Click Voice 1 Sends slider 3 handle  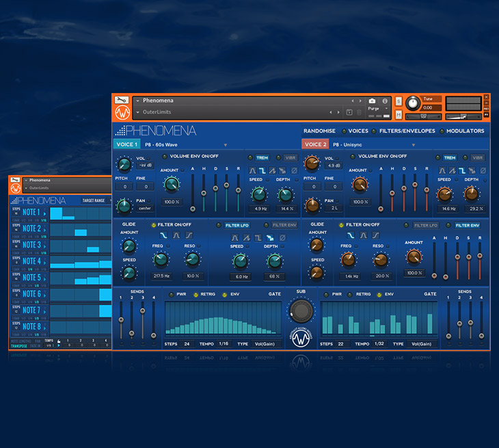[143, 311]
